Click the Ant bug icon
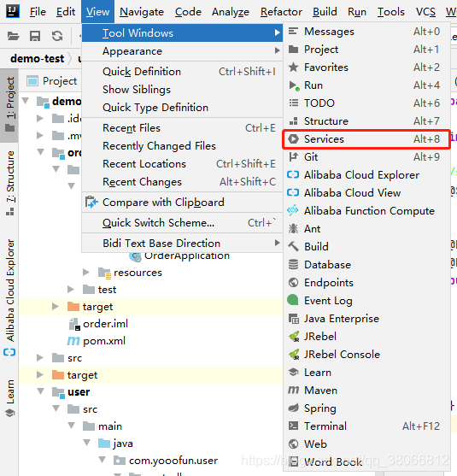This screenshot has width=457, height=476. (x=293, y=228)
